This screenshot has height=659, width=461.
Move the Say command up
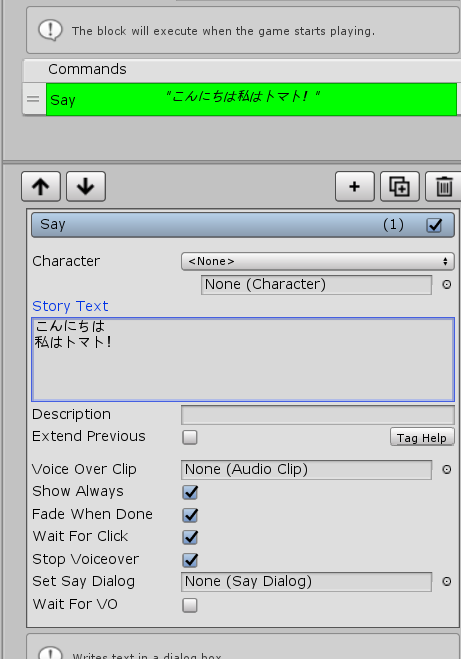pyautogui.click(x=41, y=186)
